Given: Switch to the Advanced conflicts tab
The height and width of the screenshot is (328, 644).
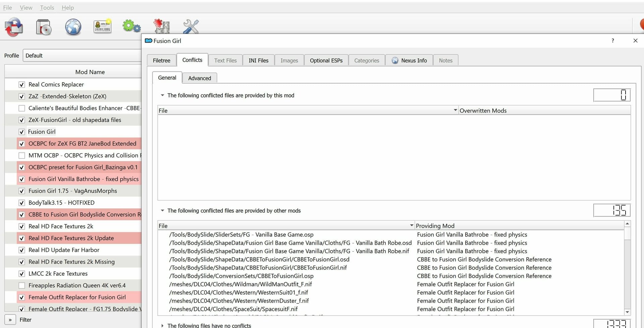Looking at the screenshot, I should coord(200,78).
